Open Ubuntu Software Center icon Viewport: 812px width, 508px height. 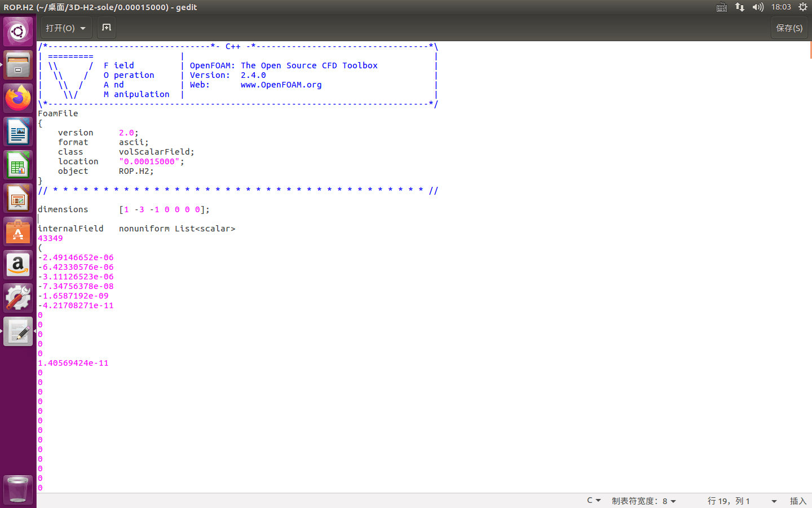(18, 232)
